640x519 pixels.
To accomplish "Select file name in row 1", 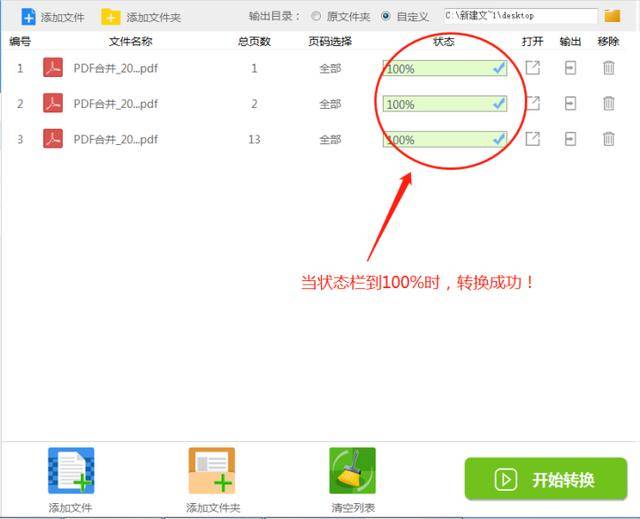I will click(x=116, y=68).
